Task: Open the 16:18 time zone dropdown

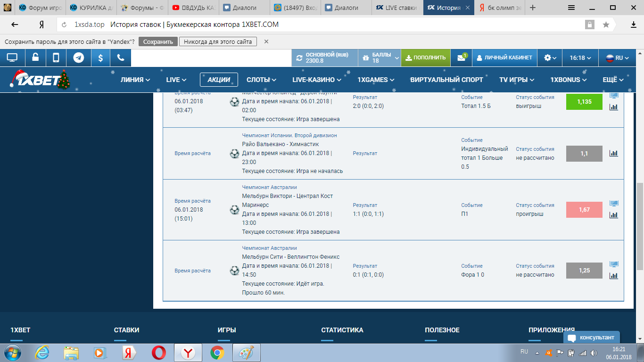Action: (x=581, y=58)
